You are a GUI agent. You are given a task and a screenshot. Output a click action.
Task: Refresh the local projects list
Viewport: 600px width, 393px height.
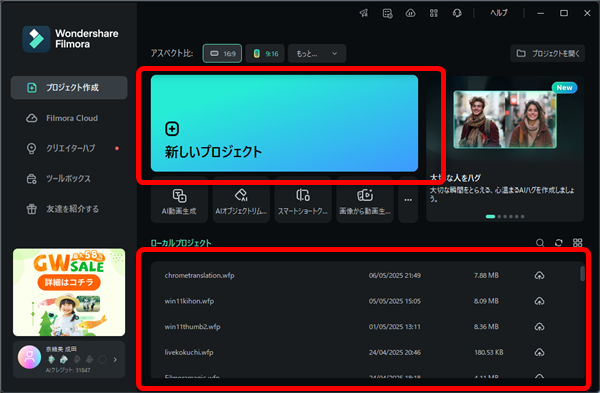pyautogui.click(x=559, y=243)
